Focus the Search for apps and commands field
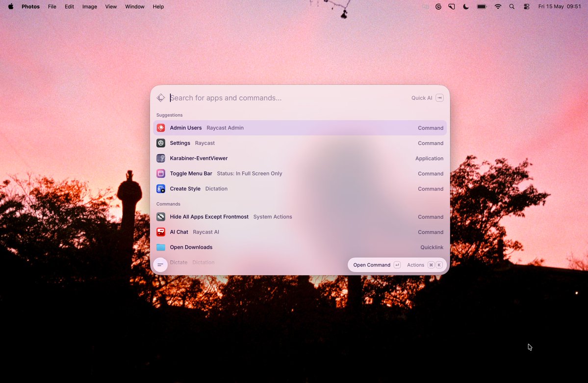Viewport: 588px width, 383px height. click(289, 98)
